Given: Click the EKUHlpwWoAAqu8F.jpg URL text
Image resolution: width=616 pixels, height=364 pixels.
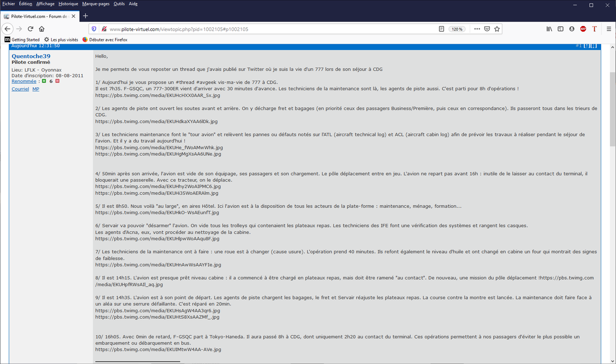Looking at the screenshot, I should point(157,238).
